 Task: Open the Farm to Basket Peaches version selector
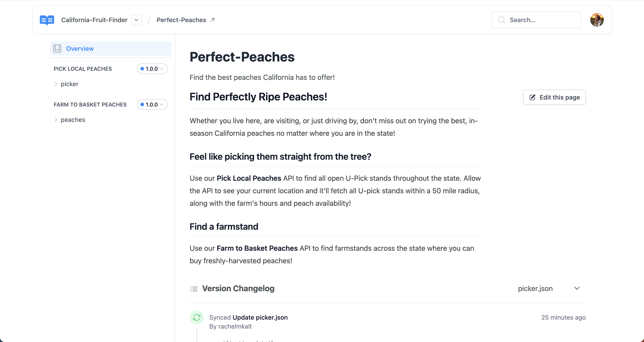tap(152, 104)
